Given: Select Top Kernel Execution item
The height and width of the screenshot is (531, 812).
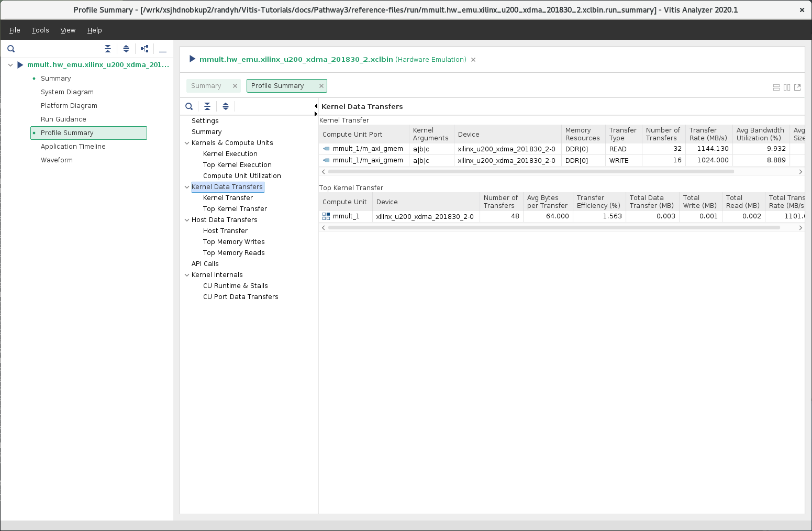Looking at the screenshot, I should point(237,165).
